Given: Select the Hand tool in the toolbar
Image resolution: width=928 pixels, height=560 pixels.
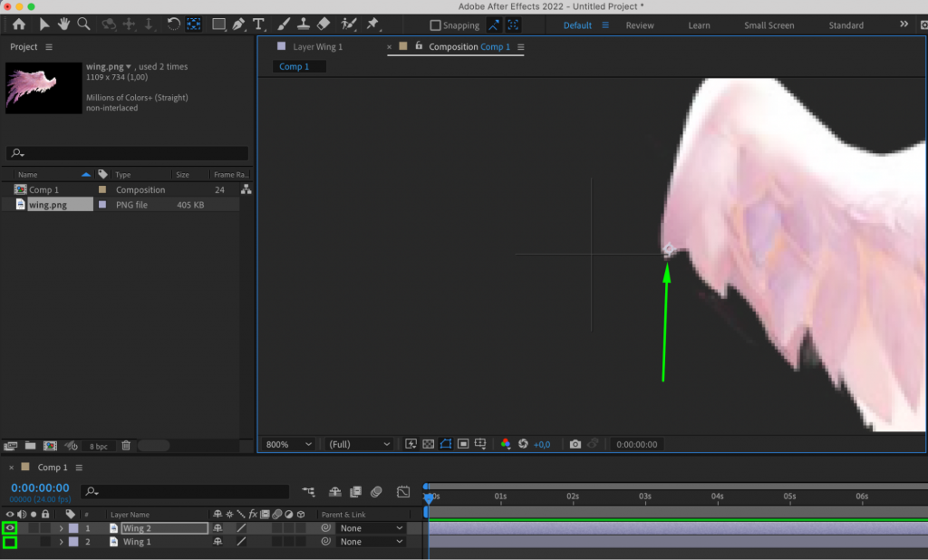Looking at the screenshot, I should 63,24.
